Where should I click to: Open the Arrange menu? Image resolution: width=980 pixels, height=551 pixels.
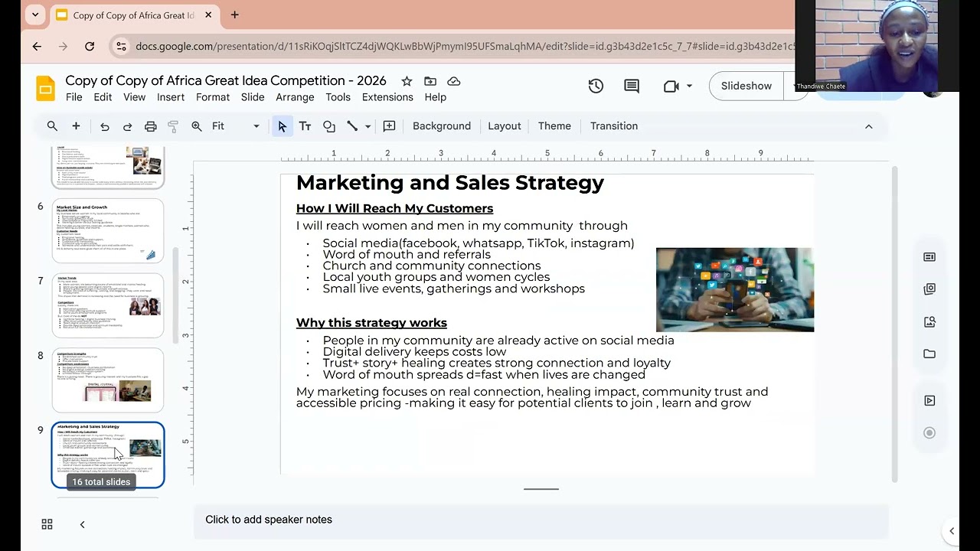[x=295, y=97]
